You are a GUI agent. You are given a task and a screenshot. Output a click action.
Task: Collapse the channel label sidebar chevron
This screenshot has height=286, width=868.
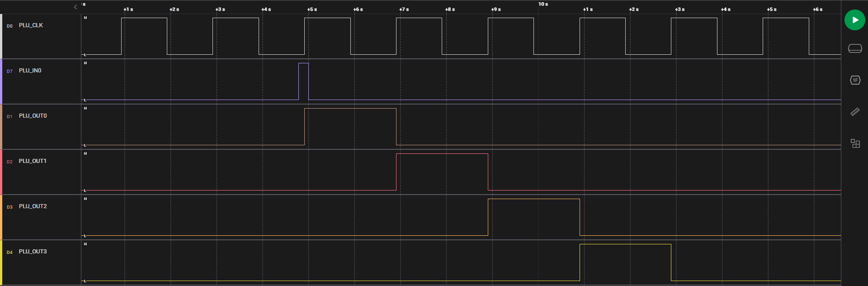click(75, 7)
